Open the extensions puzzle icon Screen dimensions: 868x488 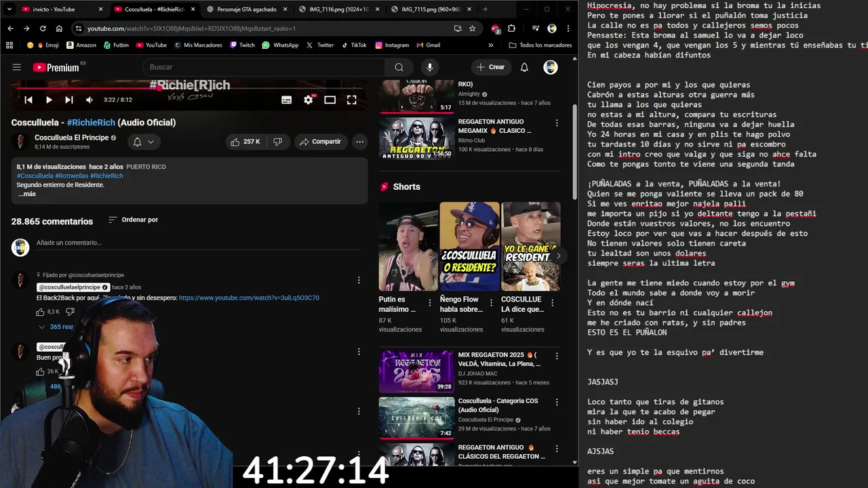pyautogui.click(x=511, y=28)
